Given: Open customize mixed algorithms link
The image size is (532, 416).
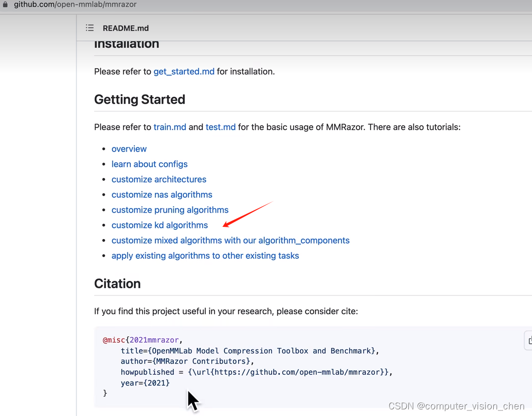Looking at the screenshot, I should [x=231, y=241].
